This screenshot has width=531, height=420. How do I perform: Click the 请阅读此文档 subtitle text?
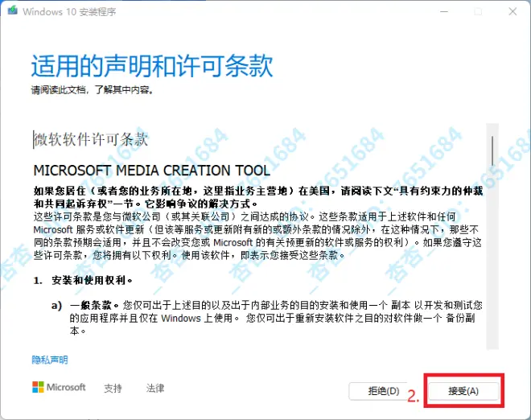point(92,90)
